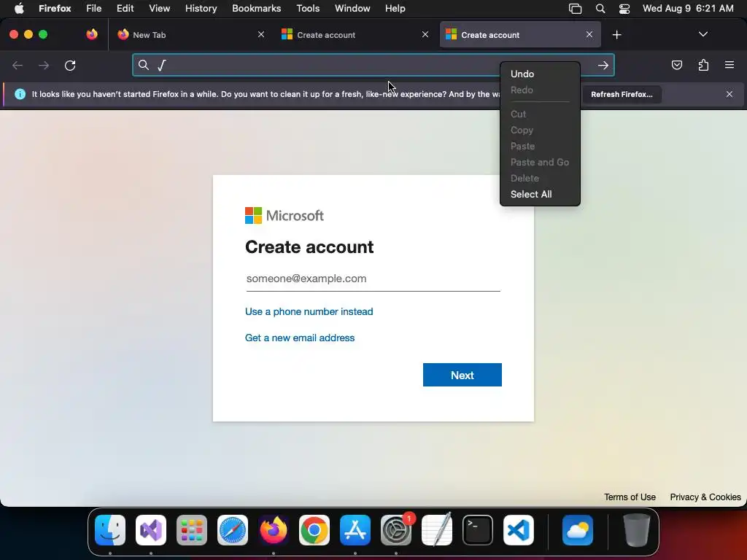Open System Settings from the Dock

396,530
